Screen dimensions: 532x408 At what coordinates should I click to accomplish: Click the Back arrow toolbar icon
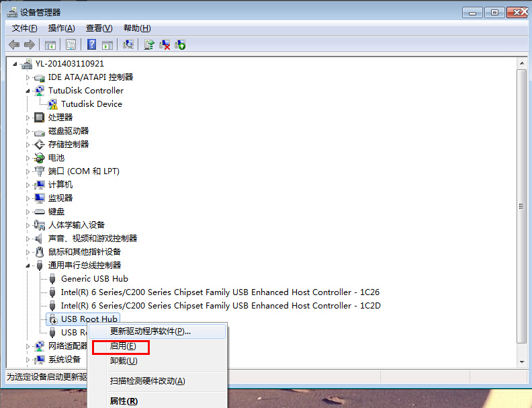coord(13,44)
